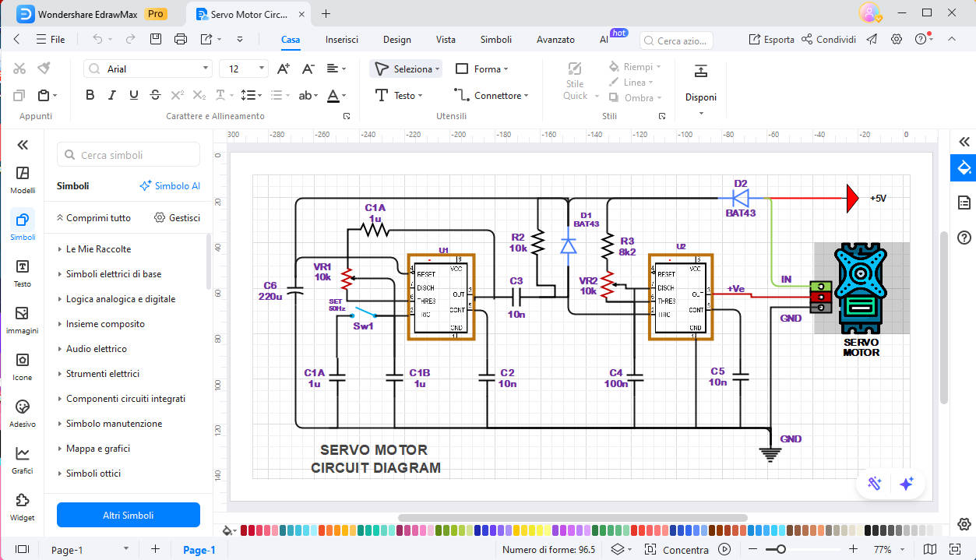
Task: Open the Testo sidebar panel
Action: pos(23,273)
